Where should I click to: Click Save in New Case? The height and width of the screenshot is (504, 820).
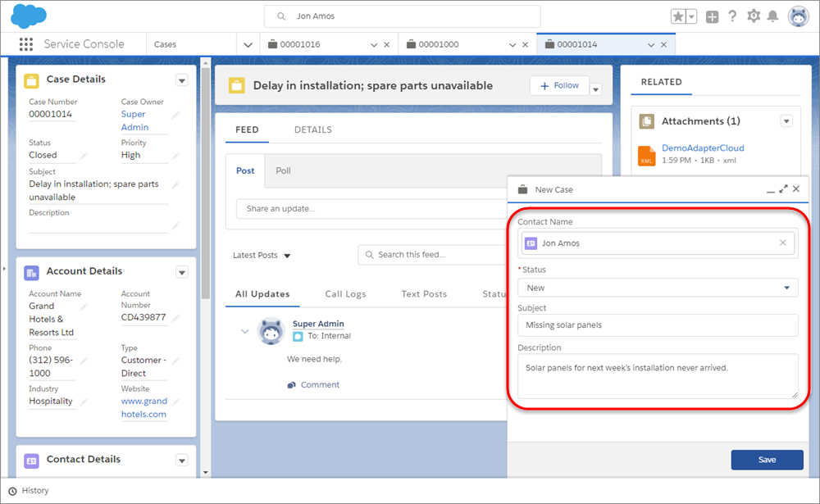[767, 460]
